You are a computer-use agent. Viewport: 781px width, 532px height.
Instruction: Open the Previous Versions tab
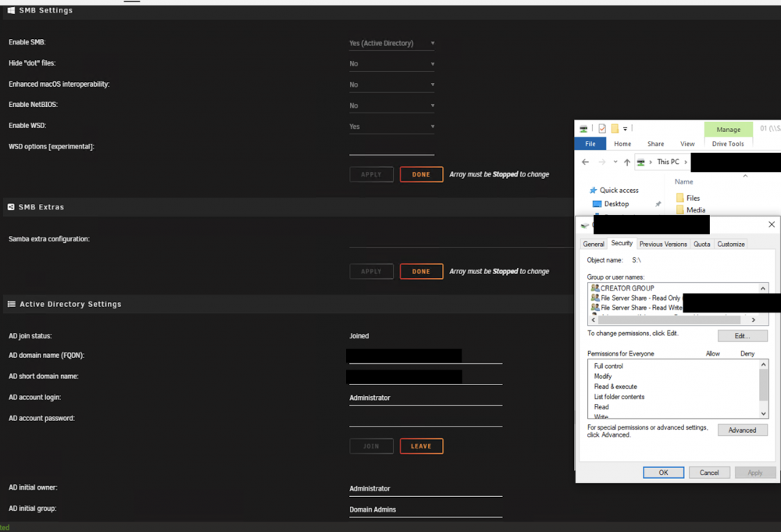[663, 244]
